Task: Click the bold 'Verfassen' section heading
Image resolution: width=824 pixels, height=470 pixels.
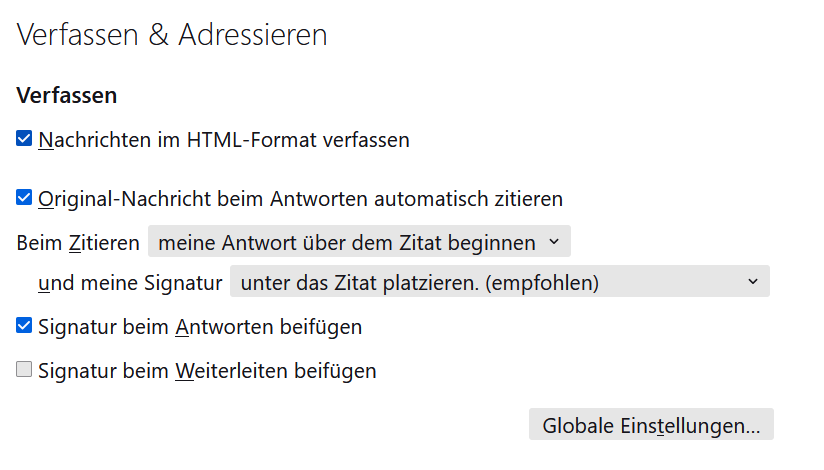Action: pos(67,95)
